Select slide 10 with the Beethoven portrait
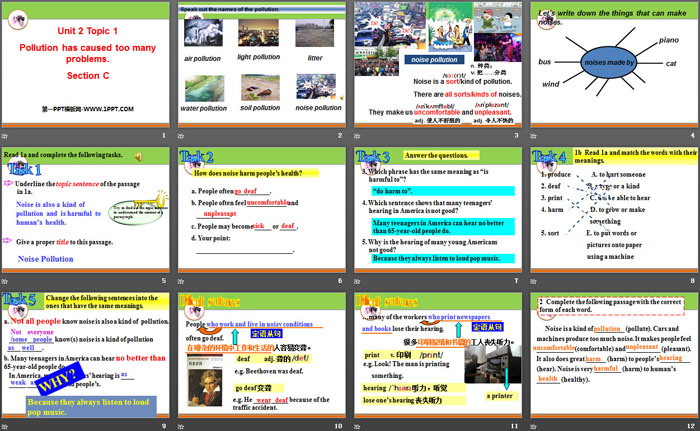Image resolution: width=700 pixels, height=431 pixels. click(262, 355)
